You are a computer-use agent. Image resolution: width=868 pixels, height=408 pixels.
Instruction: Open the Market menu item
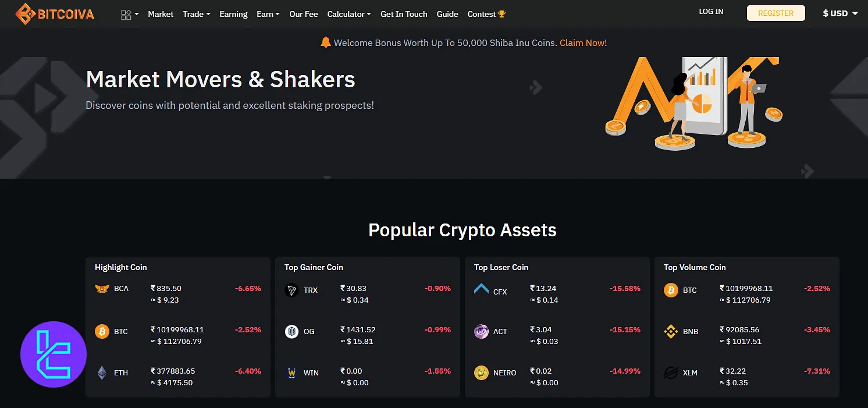(161, 14)
